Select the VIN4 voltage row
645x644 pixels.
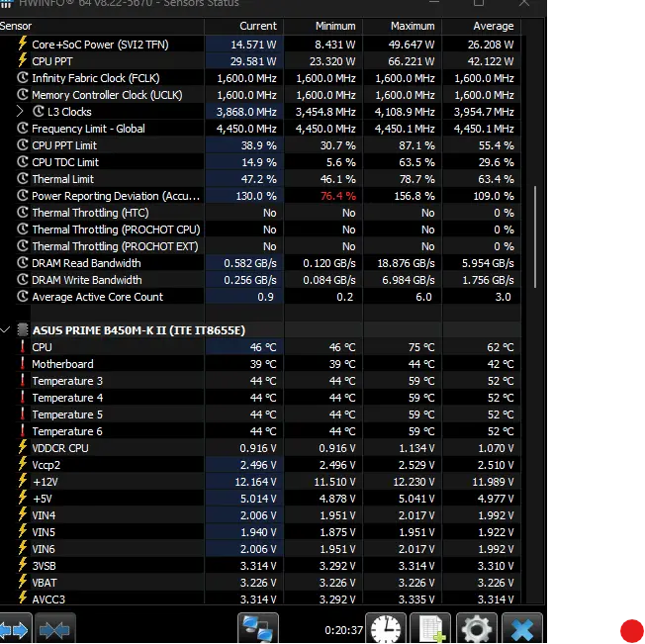pyautogui.click(x=260, y=515)
